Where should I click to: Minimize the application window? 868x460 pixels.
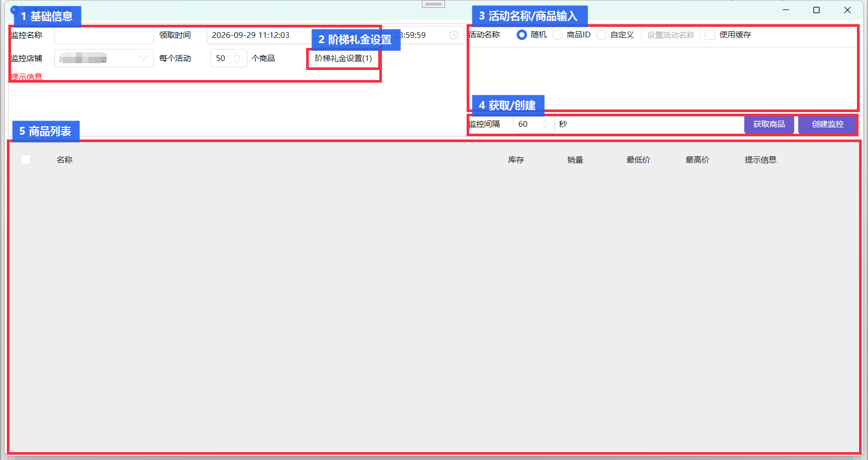point(786,10)
